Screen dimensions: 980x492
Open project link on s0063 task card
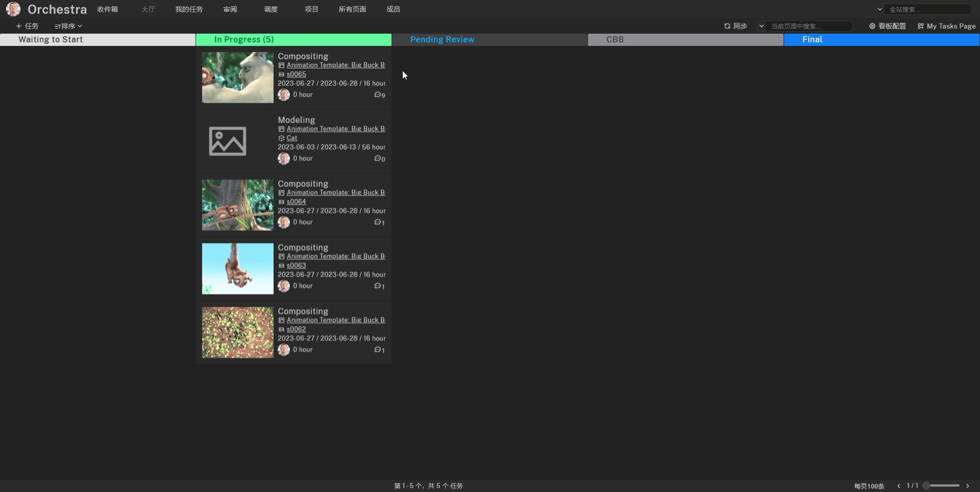[x=336, y=257]
